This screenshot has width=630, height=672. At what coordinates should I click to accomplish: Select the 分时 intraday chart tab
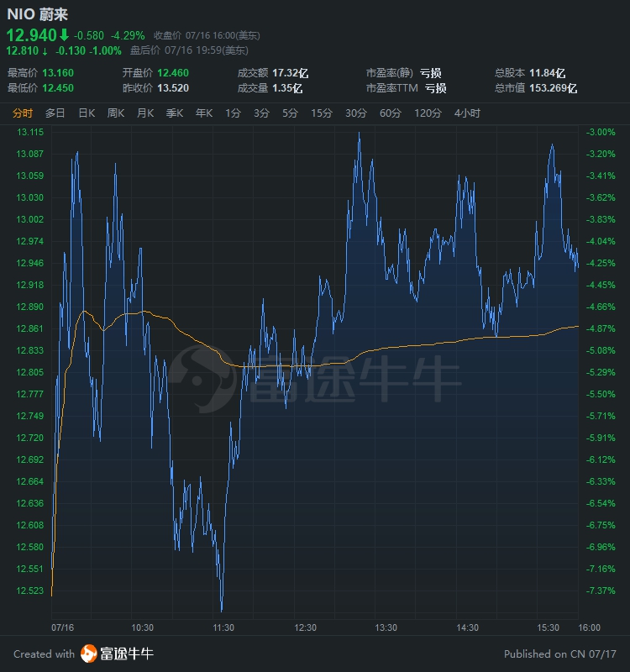pos(23,113)
